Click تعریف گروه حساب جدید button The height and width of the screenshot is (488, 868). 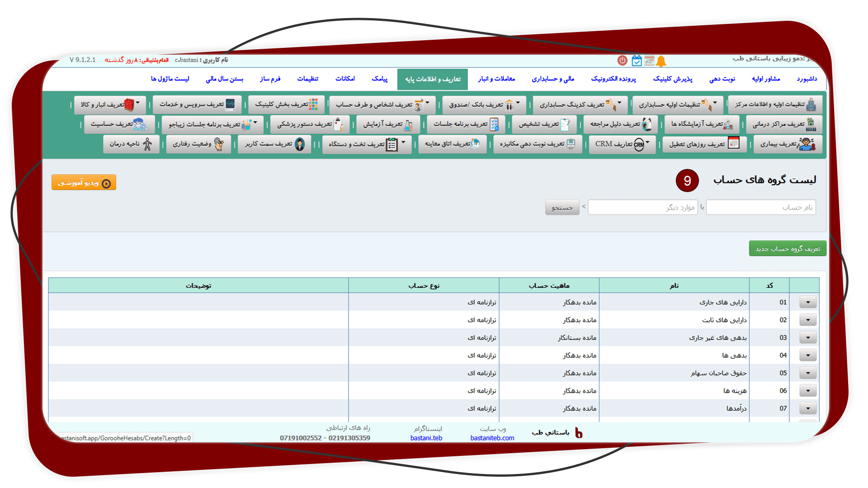tap(788, 249)
